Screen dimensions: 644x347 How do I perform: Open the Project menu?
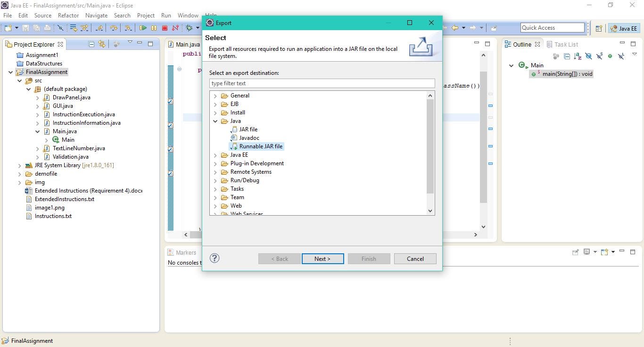pos(146,16)
